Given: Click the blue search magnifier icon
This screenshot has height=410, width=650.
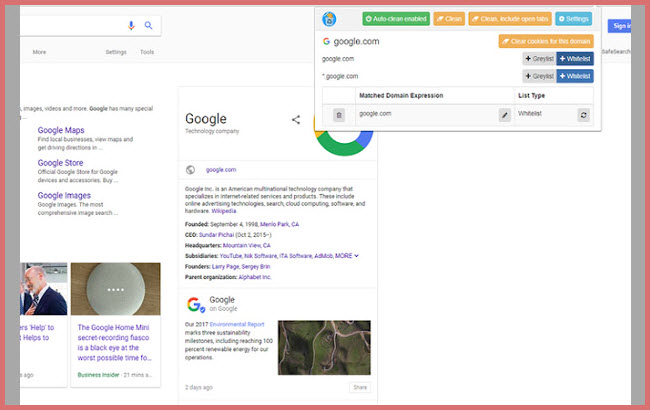Looking at the screenshot, I should [149, 26].
